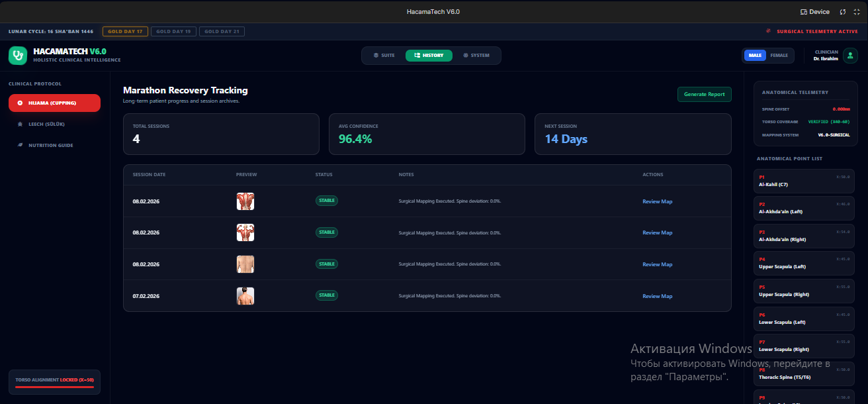868x404 pixels.
Task: Open the Suite tab
Action: (384, 56)
